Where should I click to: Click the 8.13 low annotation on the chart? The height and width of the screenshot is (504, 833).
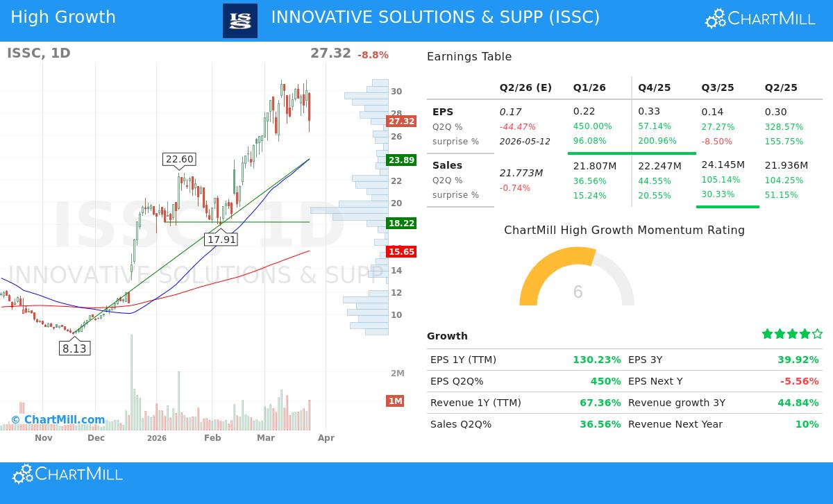pyautogui.click(x=74, y=348)
